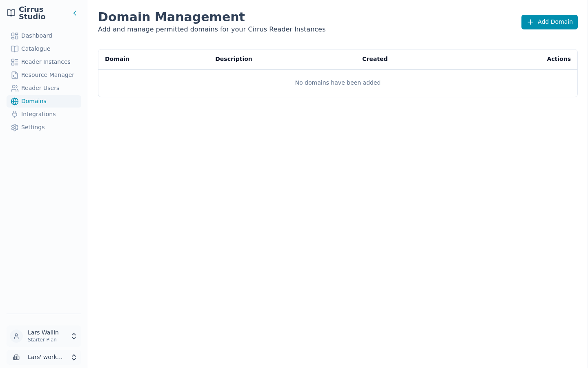The width and height of the screenshot is (588, 368).
Task: Click the Add Domain button
Action: (x=550, y=22)
